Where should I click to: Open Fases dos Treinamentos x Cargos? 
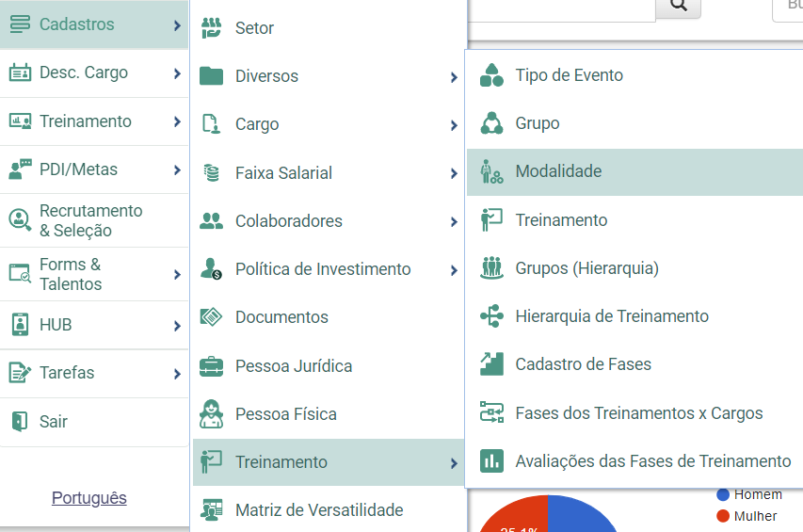(635, 413)
